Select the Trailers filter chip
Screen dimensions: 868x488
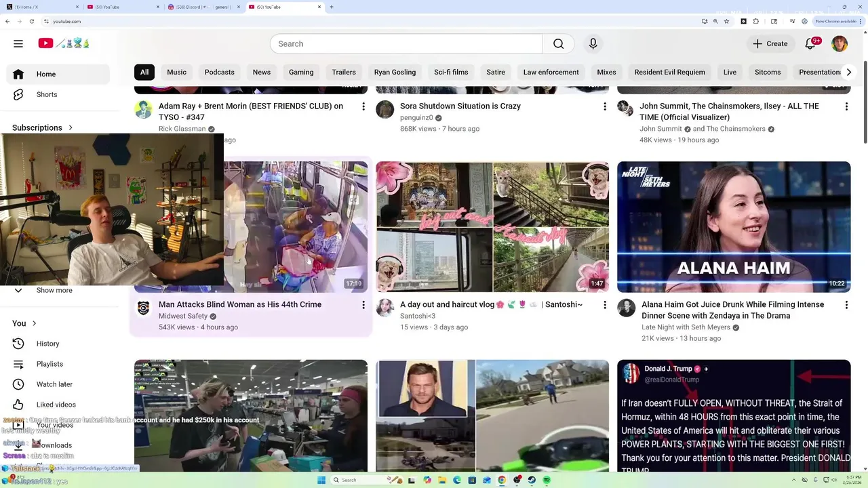(x=344, y=72)
